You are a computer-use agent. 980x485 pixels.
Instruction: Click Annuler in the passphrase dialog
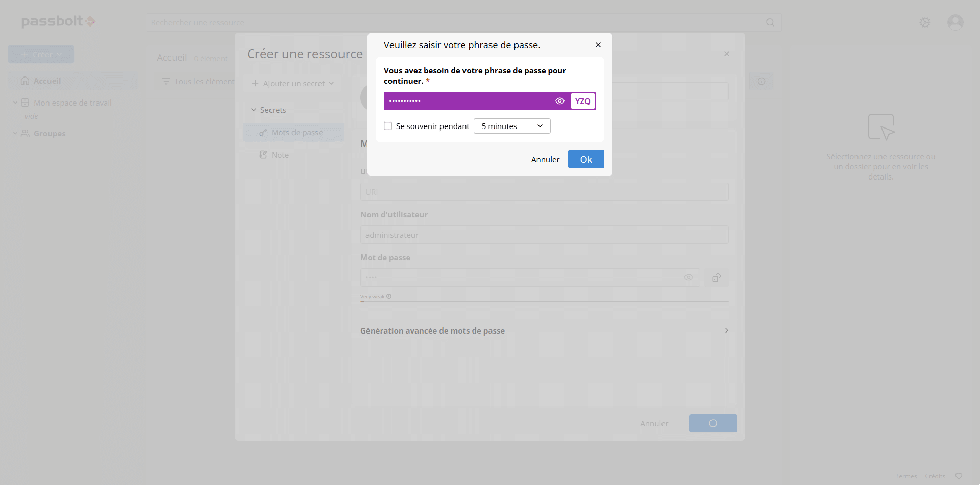click(545, 160)
